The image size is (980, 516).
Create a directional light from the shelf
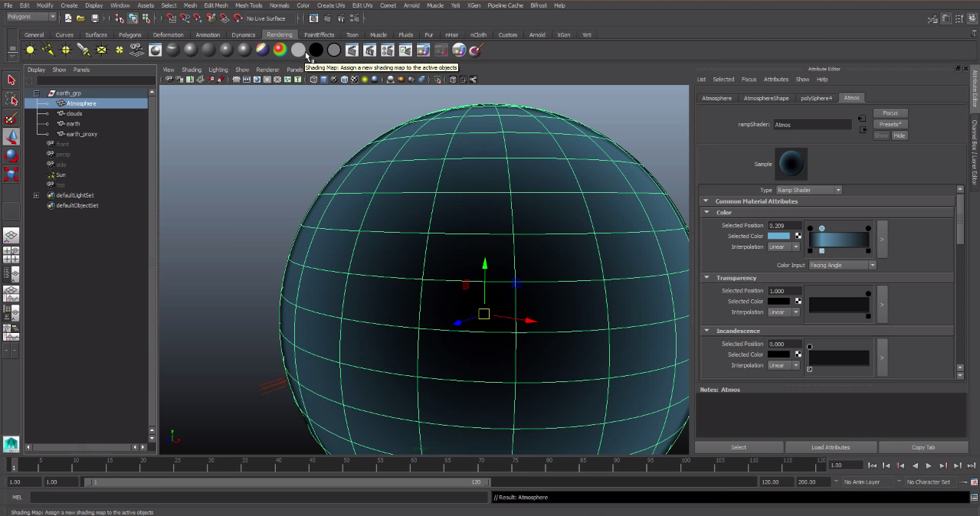click(x=48, y=50)
